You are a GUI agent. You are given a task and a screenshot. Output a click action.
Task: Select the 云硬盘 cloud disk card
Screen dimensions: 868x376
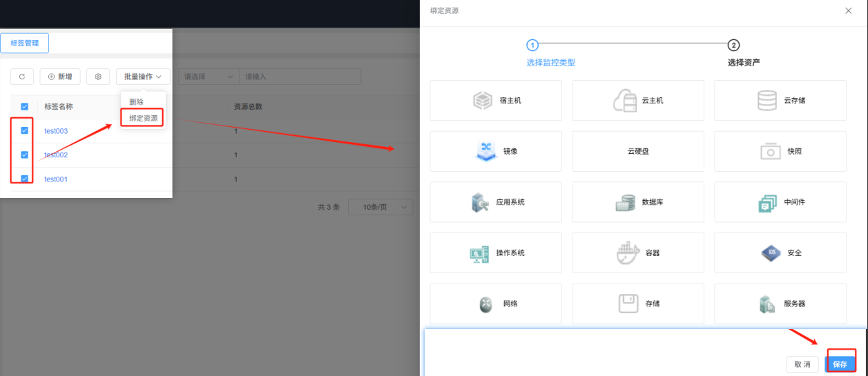click(638, 152)
